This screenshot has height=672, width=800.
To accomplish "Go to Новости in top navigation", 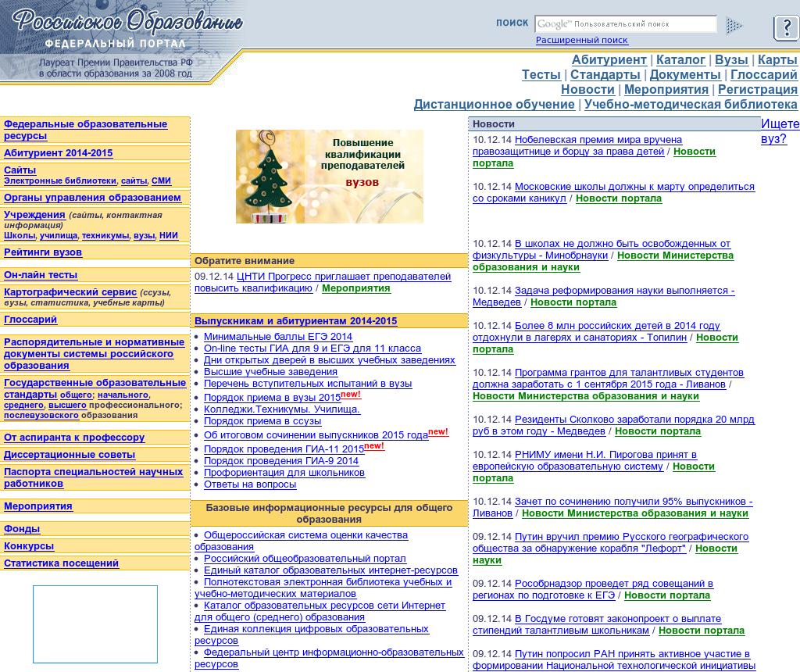I will coord(587,89).
